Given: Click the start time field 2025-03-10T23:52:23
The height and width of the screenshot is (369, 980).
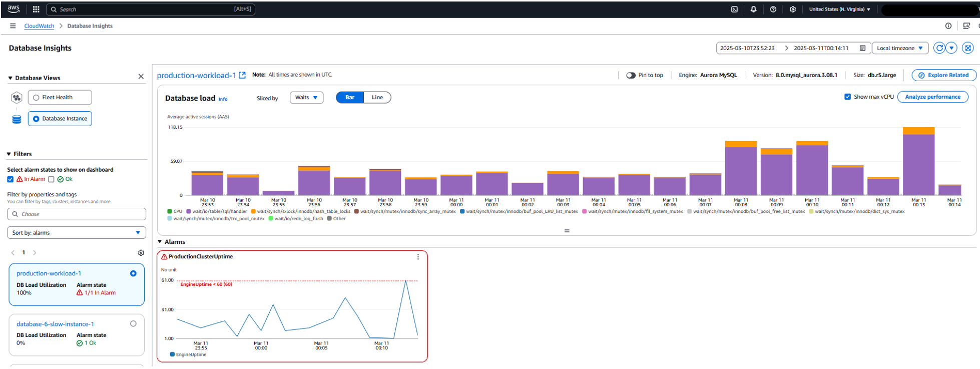Looking at the screenshot, I should [747, 48].
